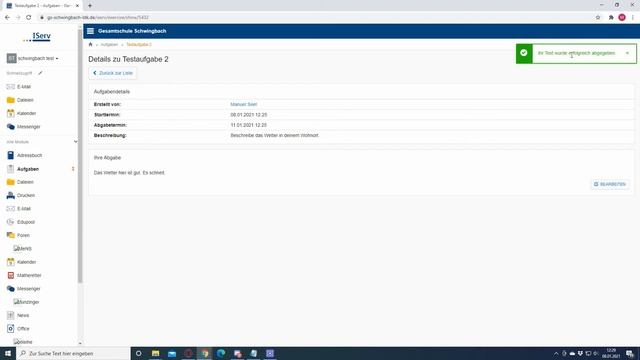
Task: Open the hamburger menu in the blue header
Action: pos(90,31)
